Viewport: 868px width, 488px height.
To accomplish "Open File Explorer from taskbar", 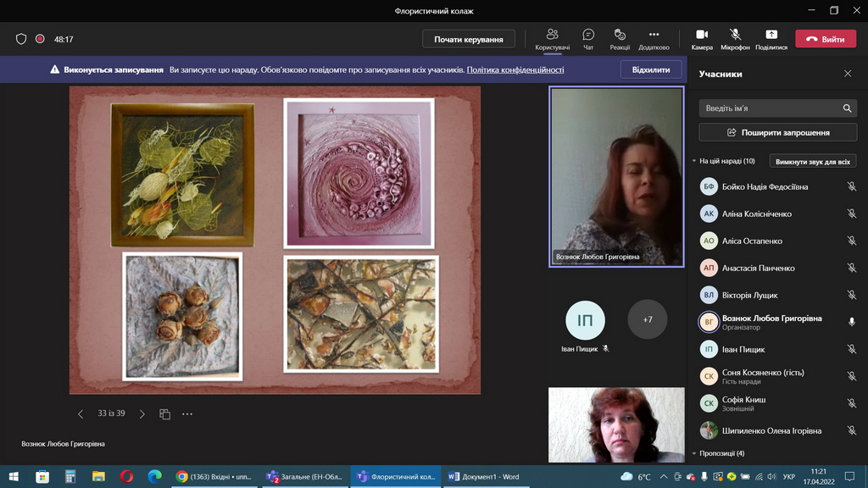I will pos(98,476).
